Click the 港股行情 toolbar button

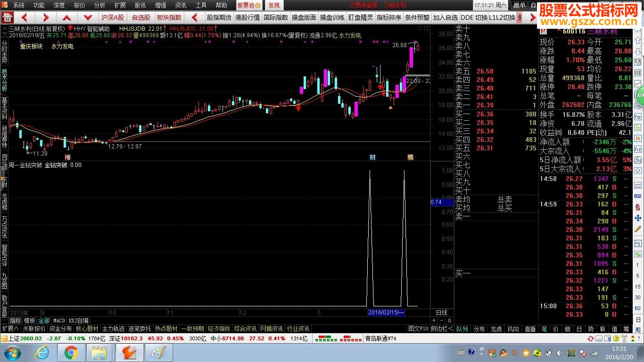coord(248,17)
